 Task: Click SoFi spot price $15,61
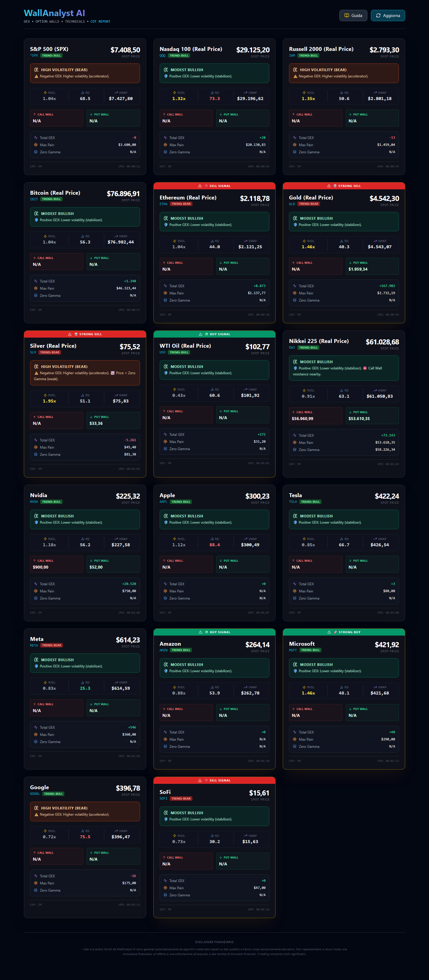pos(259,793)
